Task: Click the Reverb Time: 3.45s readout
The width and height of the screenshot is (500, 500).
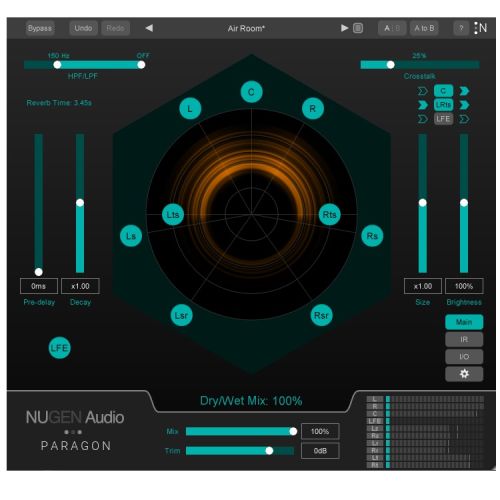Action: [x=59, y=103]
